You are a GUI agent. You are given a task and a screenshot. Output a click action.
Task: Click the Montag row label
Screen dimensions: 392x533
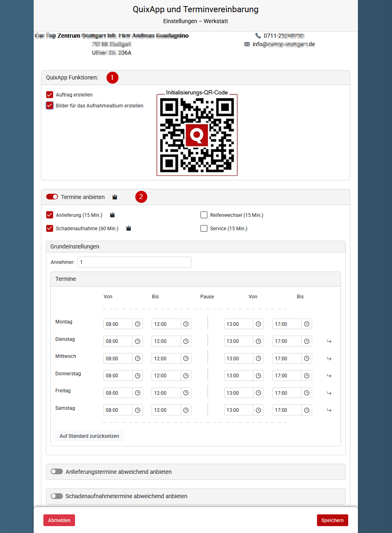(x=64, y=322)
